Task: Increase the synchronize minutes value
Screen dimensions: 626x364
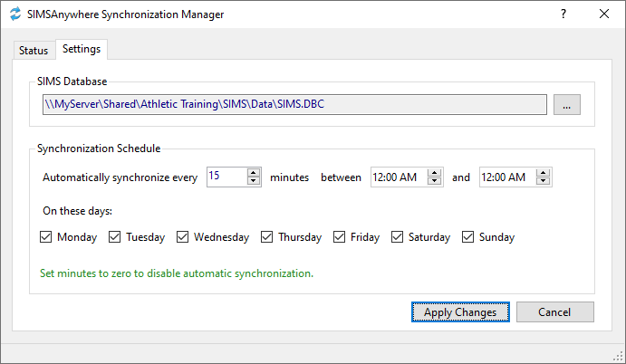Action: (x=254, y=172)
